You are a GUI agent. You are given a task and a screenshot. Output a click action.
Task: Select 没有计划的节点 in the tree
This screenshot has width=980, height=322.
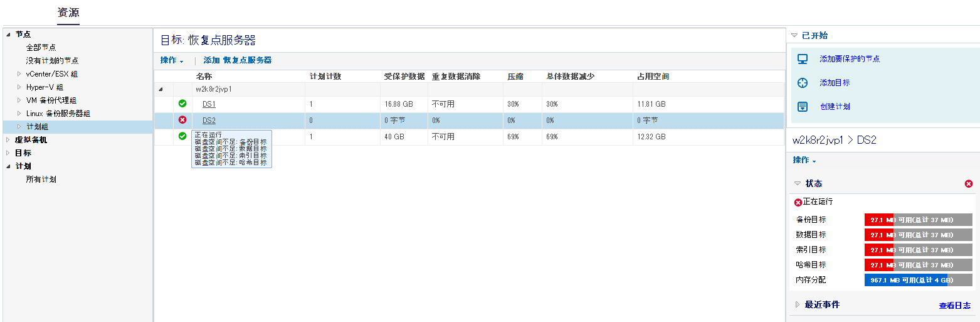pos(52,61)
